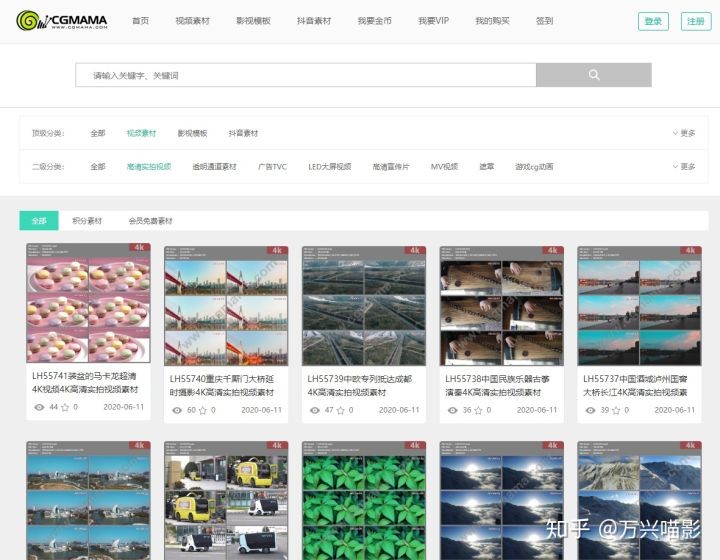Click the magnifier search button

(x=593, y=75)
